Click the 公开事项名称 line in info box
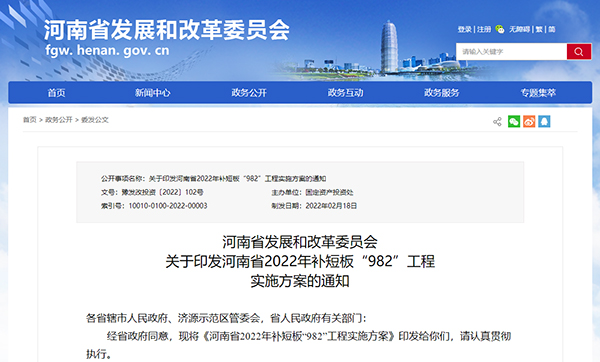 [x=214, y=178]
